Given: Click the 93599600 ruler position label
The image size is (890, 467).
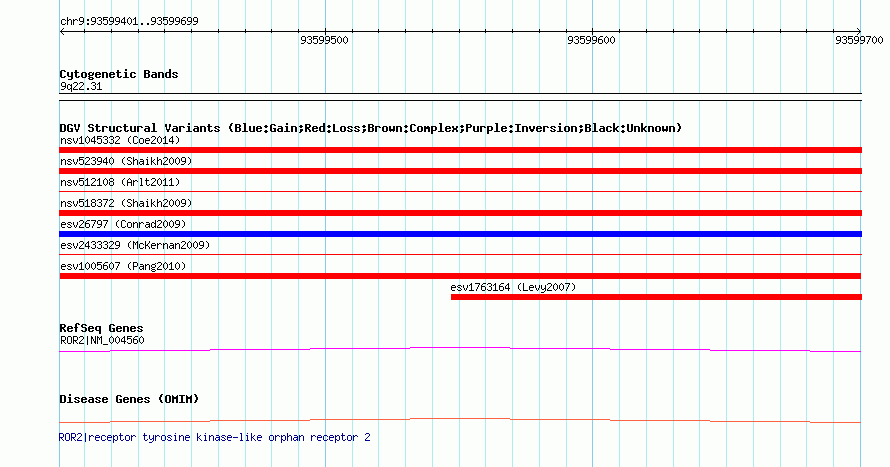Looking at the screenshot, I should coord(591,40).
